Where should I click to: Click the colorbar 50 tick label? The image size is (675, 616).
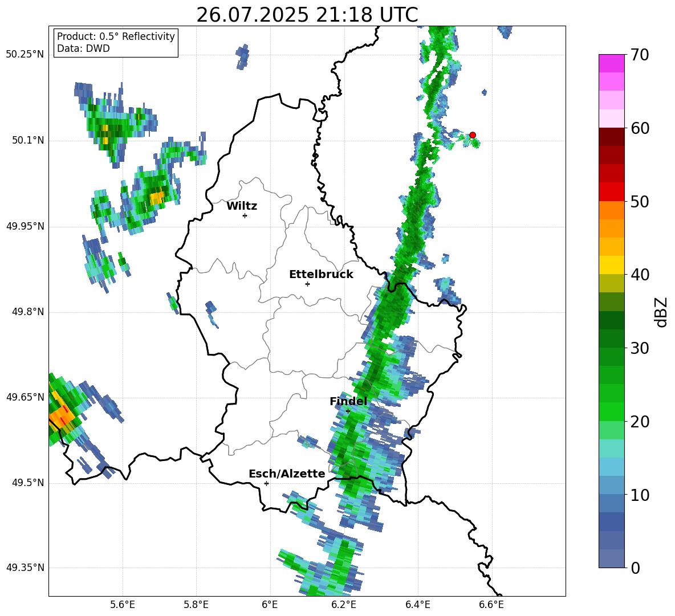coord(640,201)
